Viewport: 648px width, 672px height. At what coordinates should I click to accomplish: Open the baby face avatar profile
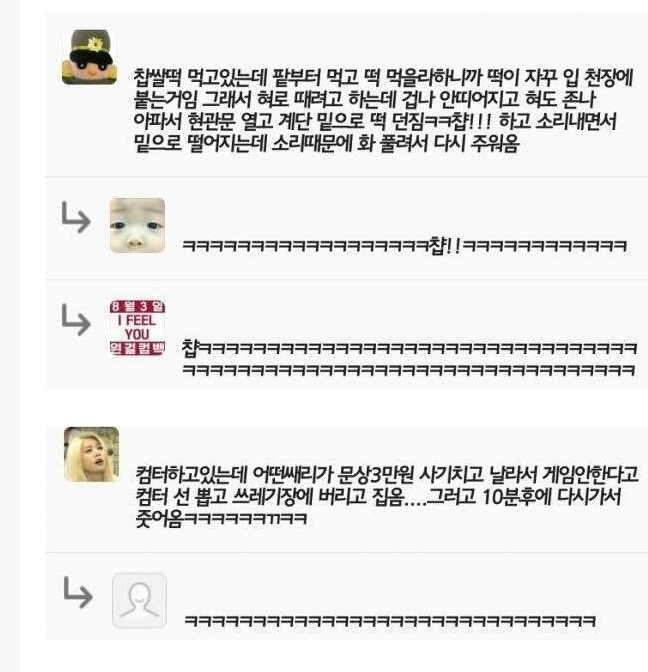[137, 225]
